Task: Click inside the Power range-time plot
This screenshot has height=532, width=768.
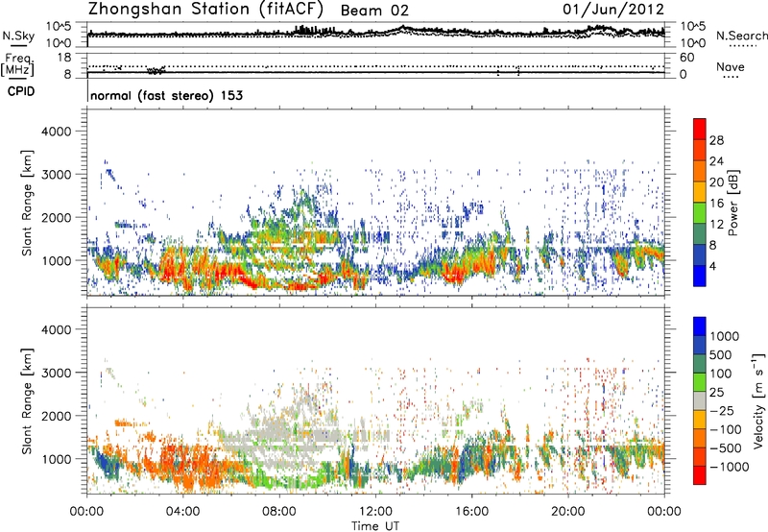Action: coord(375,203)
